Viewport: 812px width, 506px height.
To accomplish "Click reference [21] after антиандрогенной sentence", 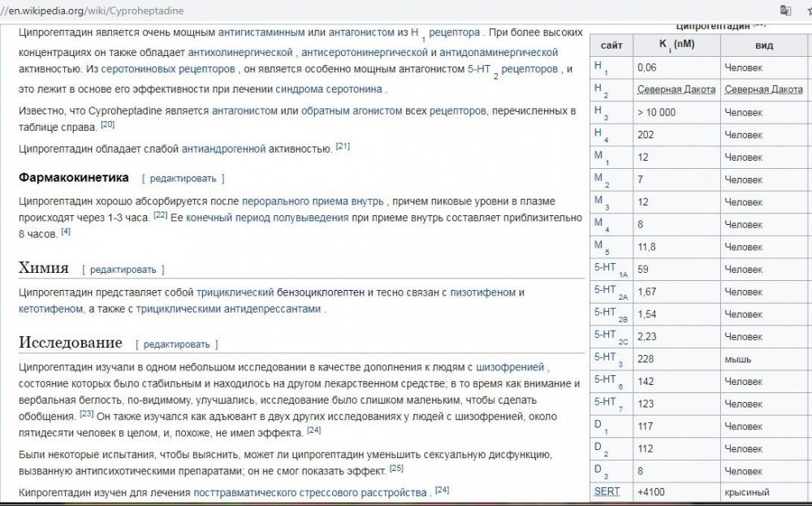I will pos(343,146).
